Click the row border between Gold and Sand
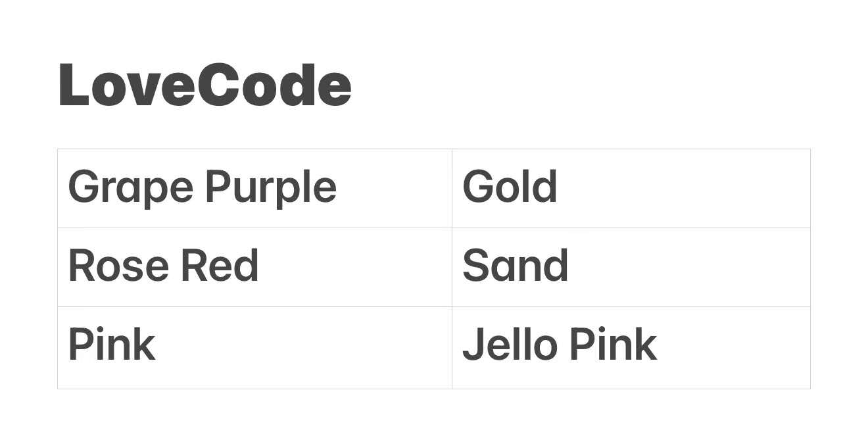Viewport: 868px width, 436px height. [631, 228]
